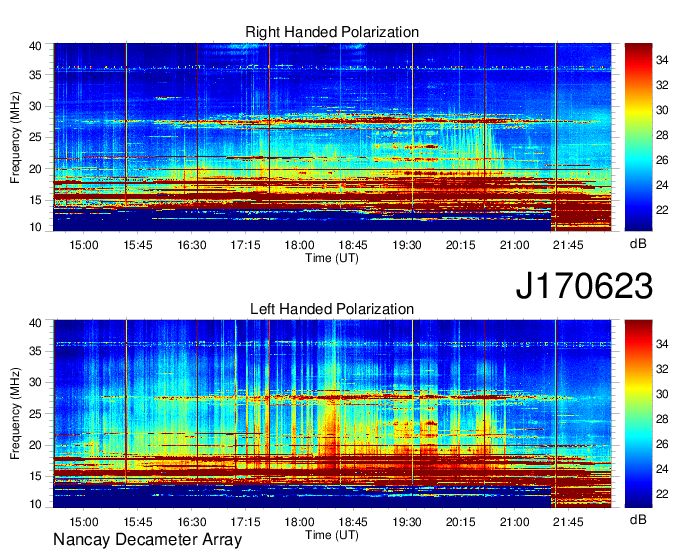Click the "20:15" time tick under Left Handed plot

(x=461, y=522)
